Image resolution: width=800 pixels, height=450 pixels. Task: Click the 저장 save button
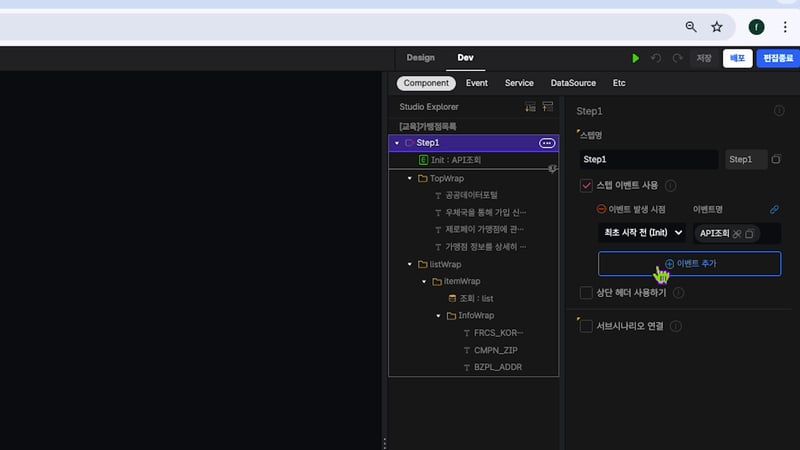[704, 58]
